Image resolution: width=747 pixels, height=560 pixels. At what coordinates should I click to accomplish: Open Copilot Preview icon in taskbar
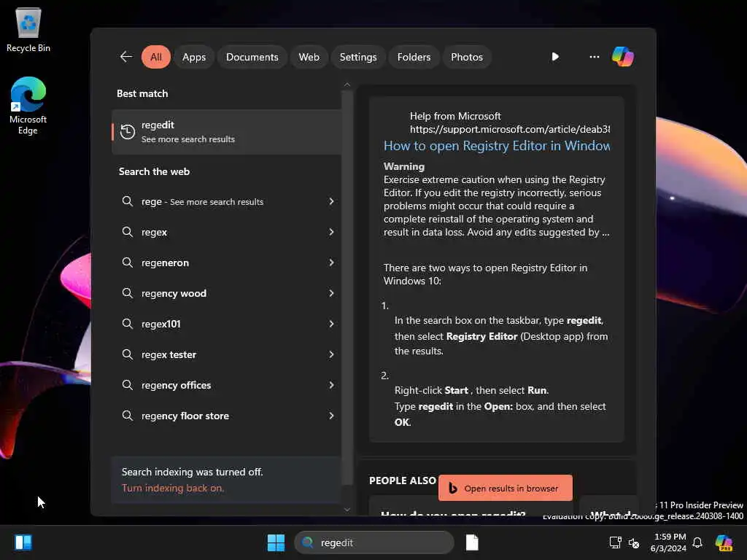[724, 542]
